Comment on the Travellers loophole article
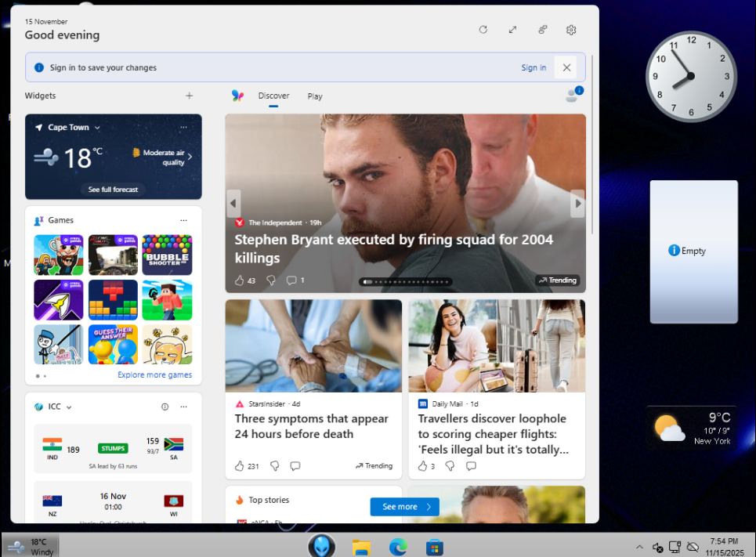The height and width of the screenshot is (557, 756). [471, 466]
